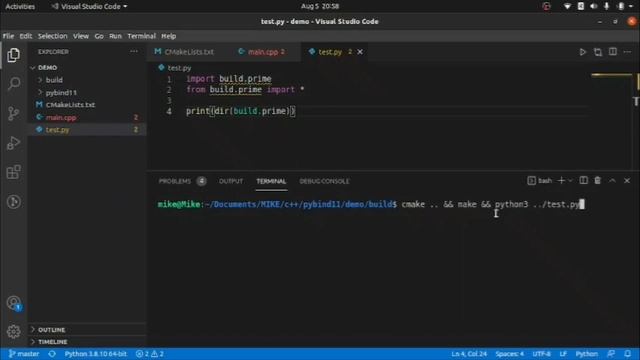The height and width of the screenshot is (360, 640).
Task: Open main.cpp in the Explorer
Action: (61, 118)
